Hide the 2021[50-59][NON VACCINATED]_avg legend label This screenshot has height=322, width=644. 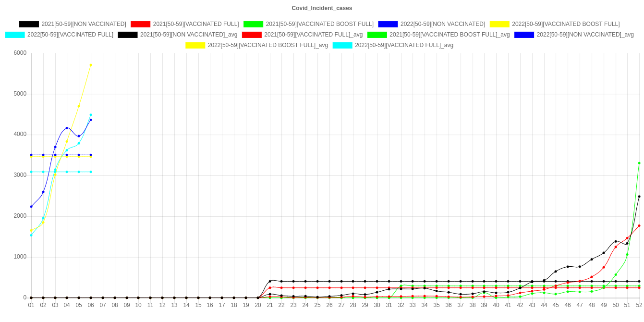coord(188,35)
